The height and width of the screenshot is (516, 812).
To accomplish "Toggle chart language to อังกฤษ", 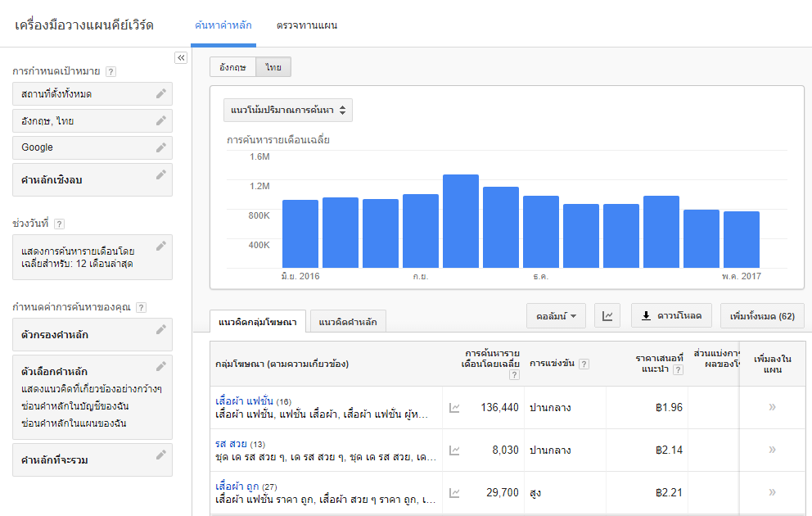I will (x=232, y=67).
